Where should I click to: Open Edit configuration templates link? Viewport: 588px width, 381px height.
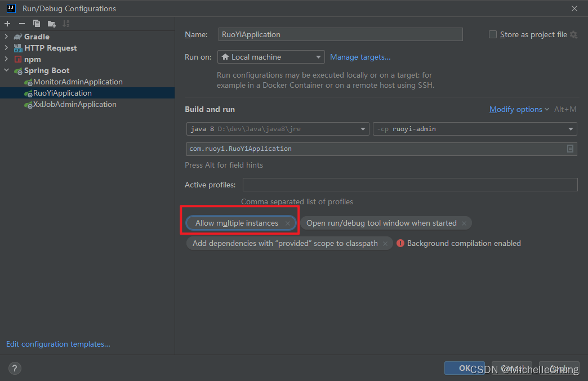58,344
